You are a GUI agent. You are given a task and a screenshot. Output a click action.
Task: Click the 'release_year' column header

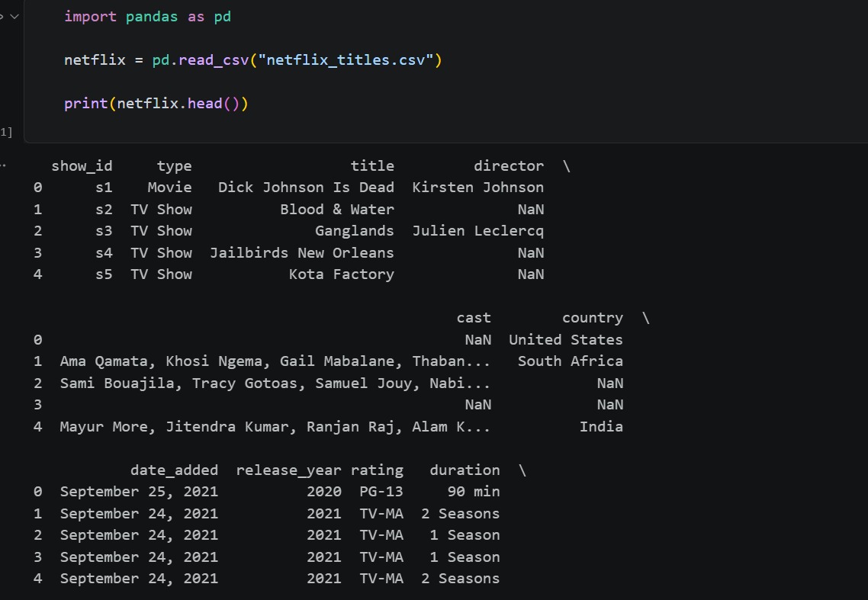(288, 470)
